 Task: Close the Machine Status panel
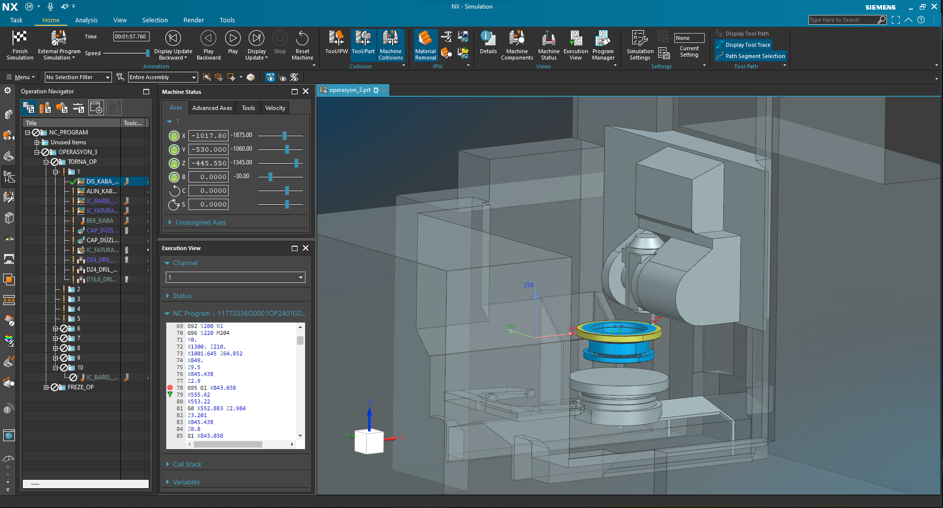point(306,91)
